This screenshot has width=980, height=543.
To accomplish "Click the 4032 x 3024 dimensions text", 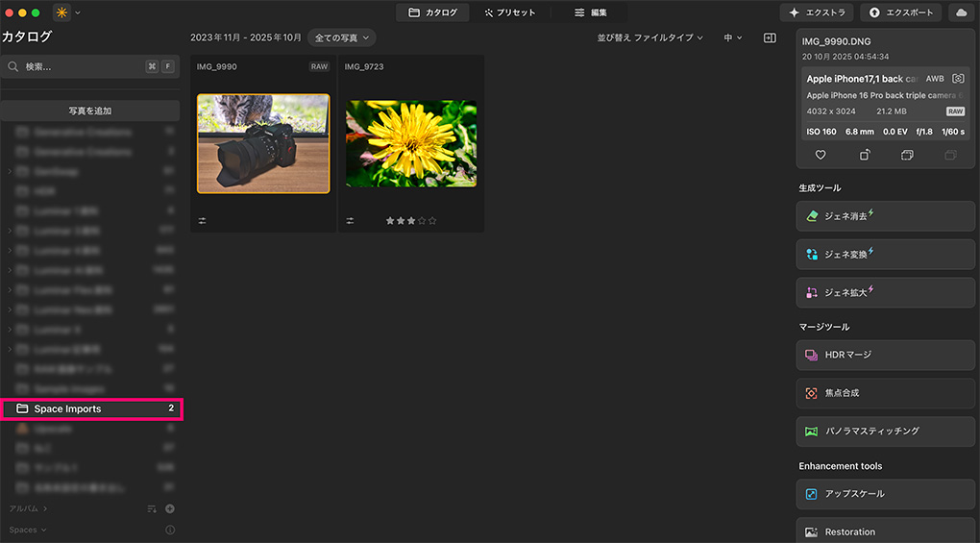I will point(831,111).
